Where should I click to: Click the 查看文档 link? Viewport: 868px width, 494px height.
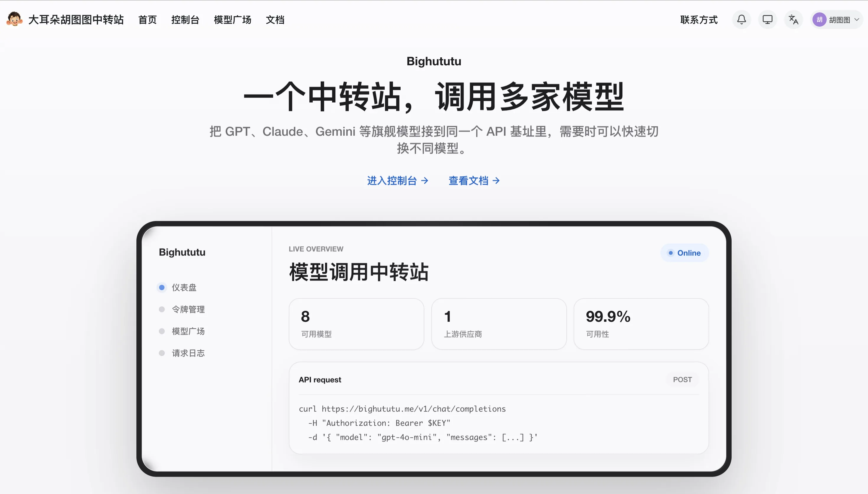point(474,181)
